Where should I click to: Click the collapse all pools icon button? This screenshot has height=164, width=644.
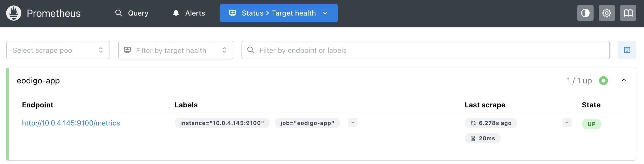point(627,50)
